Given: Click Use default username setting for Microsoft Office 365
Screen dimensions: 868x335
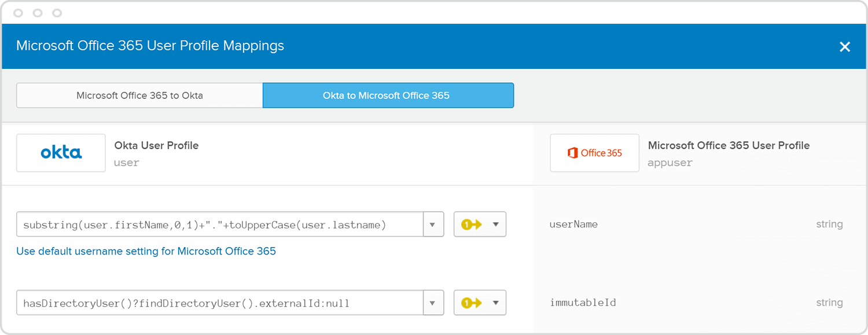Looking at the screenshot, I should coord(146,251).
